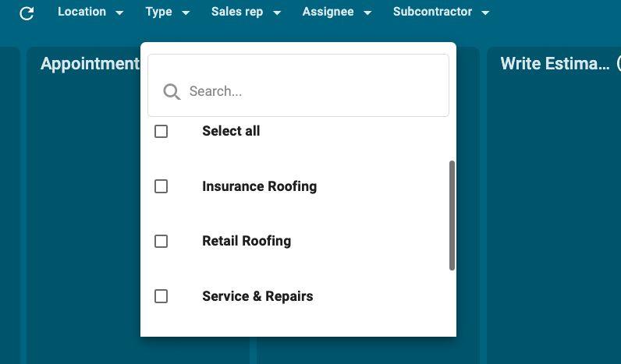Expand the Subcontractor filter dropdown
The width and height of the screenshot is (621, 364).
click(x=440, y=12)
